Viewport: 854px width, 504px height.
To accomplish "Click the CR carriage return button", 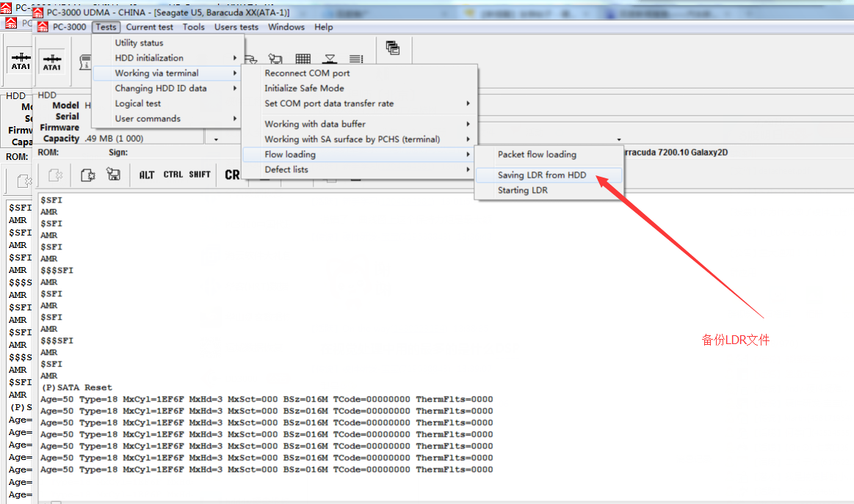I will click(232, 175).
